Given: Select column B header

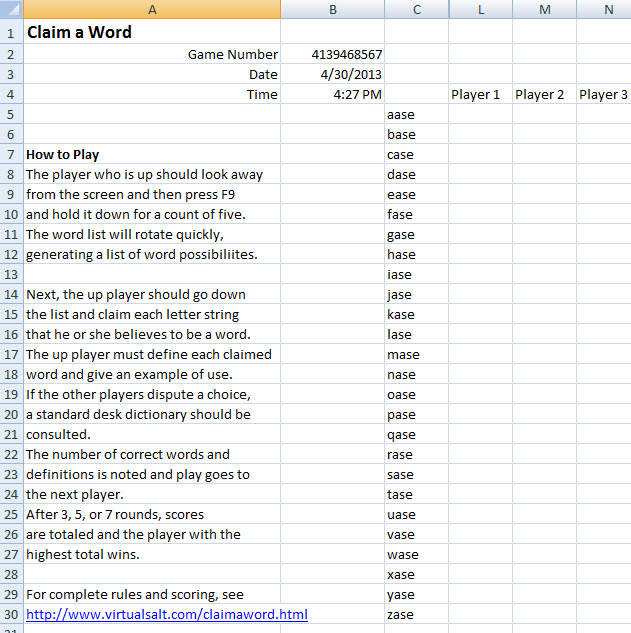Looking at the screenshot, I should point(333,9).
